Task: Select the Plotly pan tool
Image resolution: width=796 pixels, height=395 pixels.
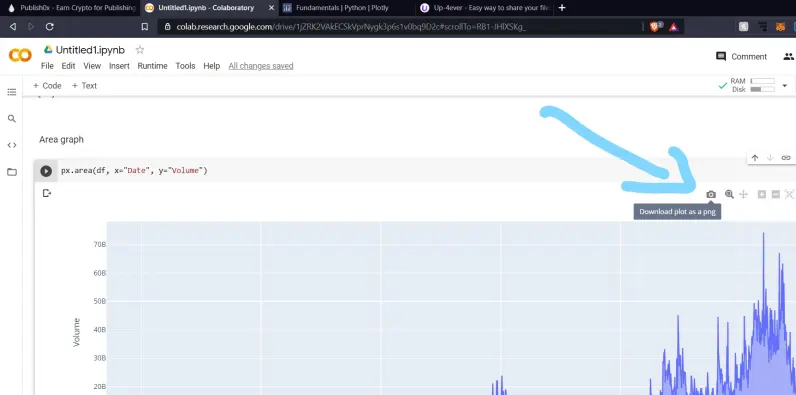Action: 744,194
